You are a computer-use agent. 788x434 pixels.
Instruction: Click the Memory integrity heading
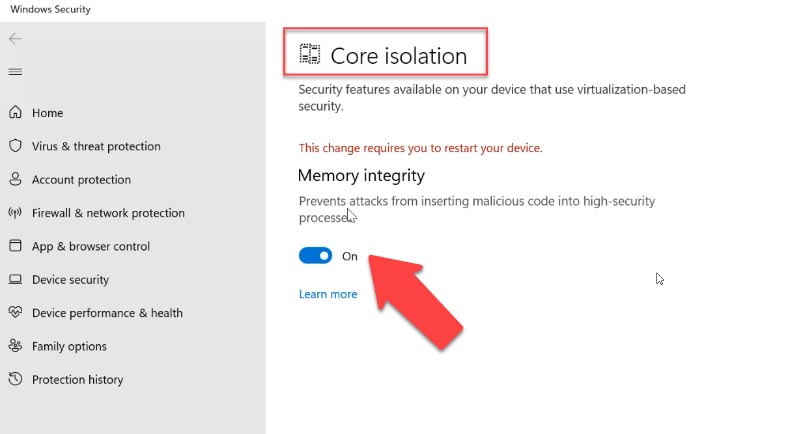point(361,175)
